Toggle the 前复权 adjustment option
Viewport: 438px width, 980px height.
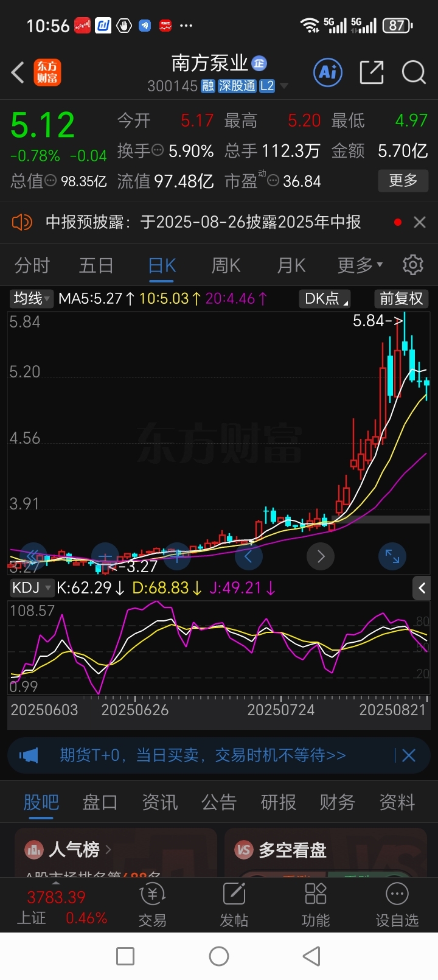[x=401, y=298]
